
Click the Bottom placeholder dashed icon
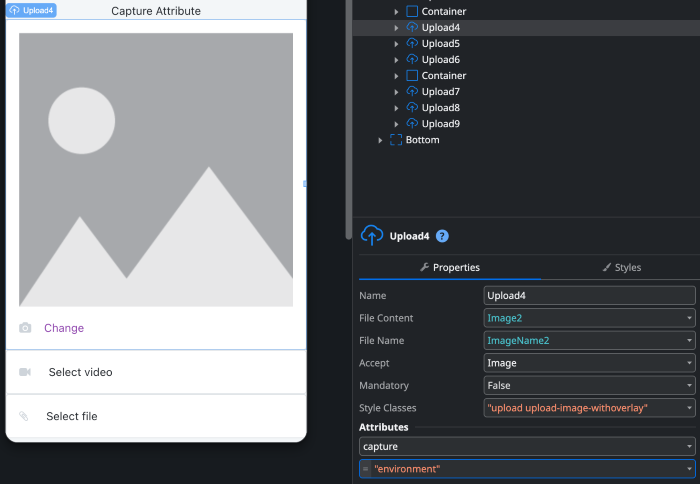click(396, 140)
